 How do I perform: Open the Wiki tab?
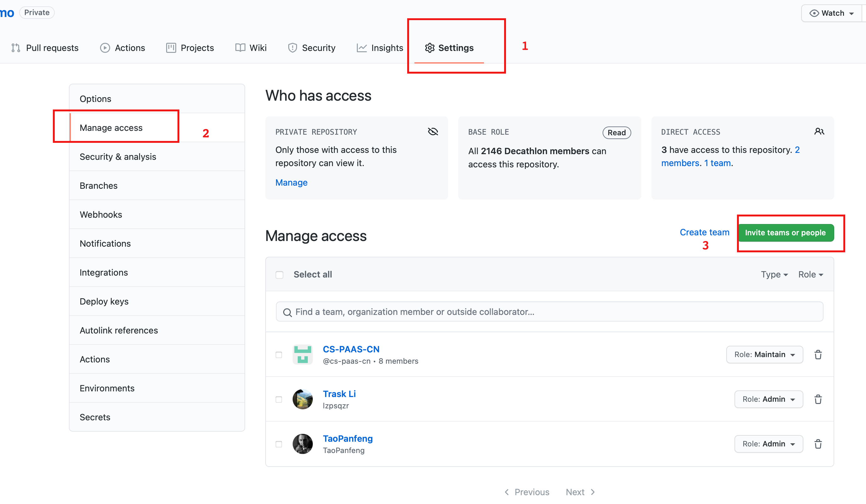pyautogui.click(x=251, y=48)
